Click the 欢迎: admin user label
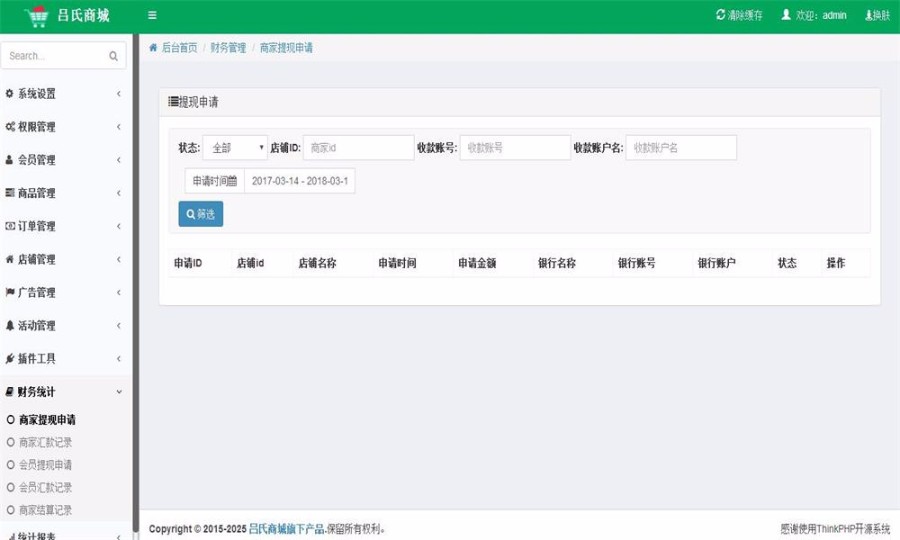The height and width of the screenshot is (540, 900). 821,15
